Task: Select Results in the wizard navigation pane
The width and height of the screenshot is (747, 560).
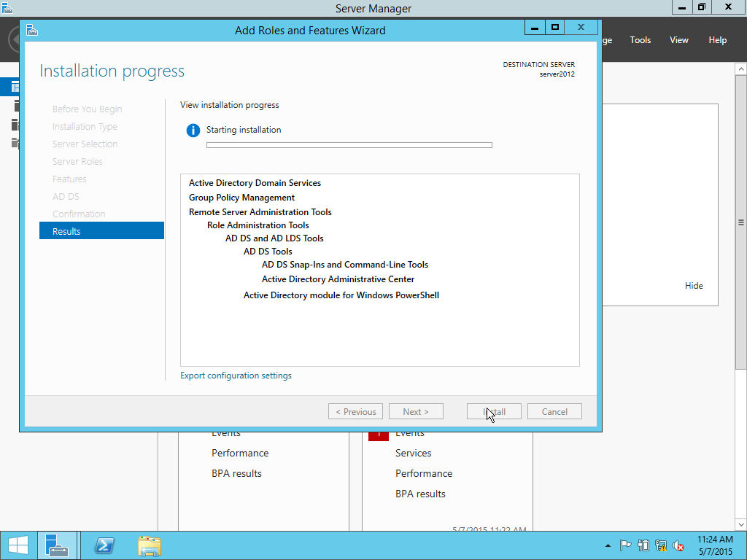Action: tap(101, 230)
